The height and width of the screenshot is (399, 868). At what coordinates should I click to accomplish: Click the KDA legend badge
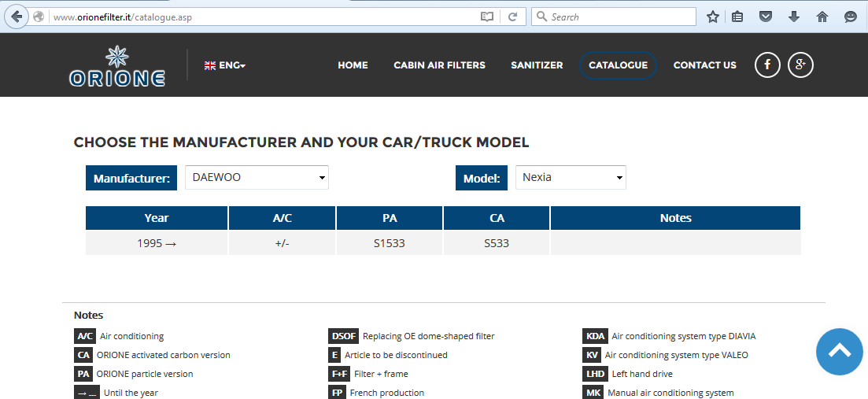pyautogui.click(x=595, y=336)
